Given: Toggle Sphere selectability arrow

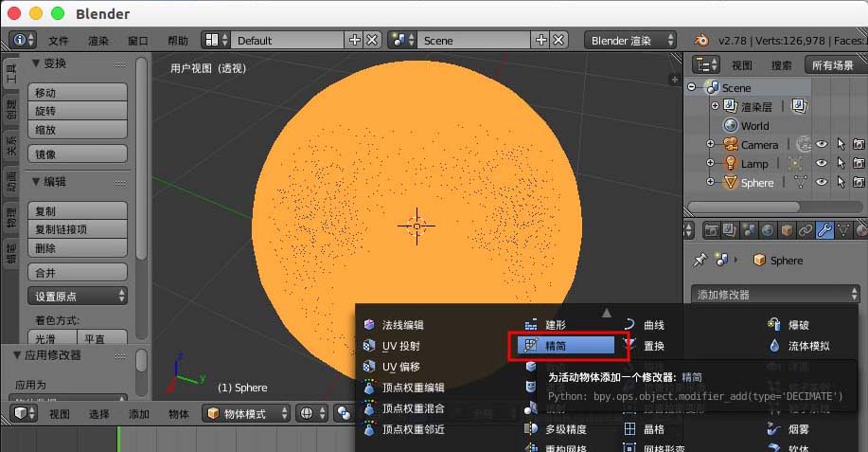Looking at the screenshot, I should tap(841, 182).
